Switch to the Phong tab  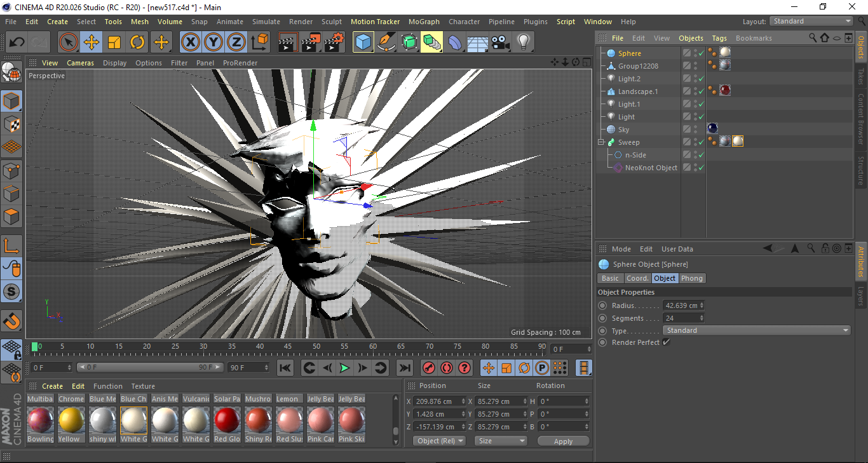(x=692, y=278)
